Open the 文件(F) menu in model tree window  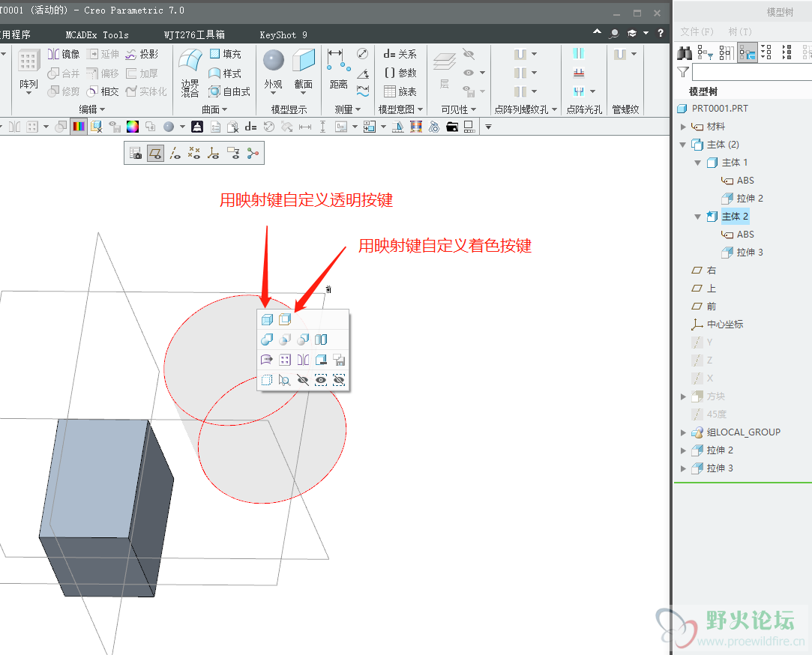(697, 31)
